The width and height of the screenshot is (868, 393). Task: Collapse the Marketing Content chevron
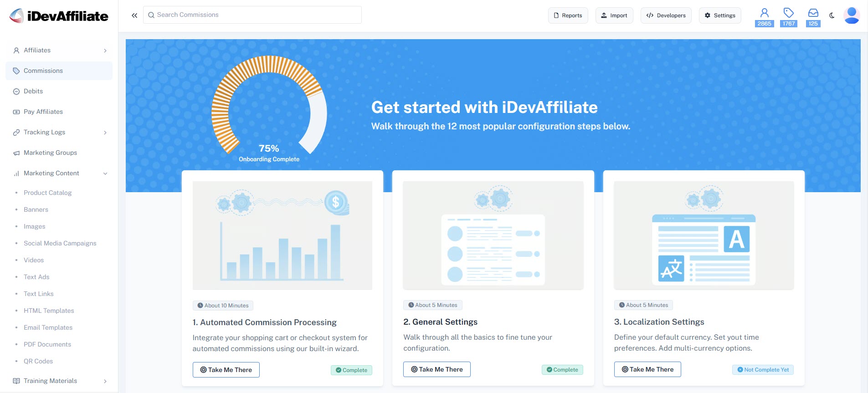pos(105,174)
